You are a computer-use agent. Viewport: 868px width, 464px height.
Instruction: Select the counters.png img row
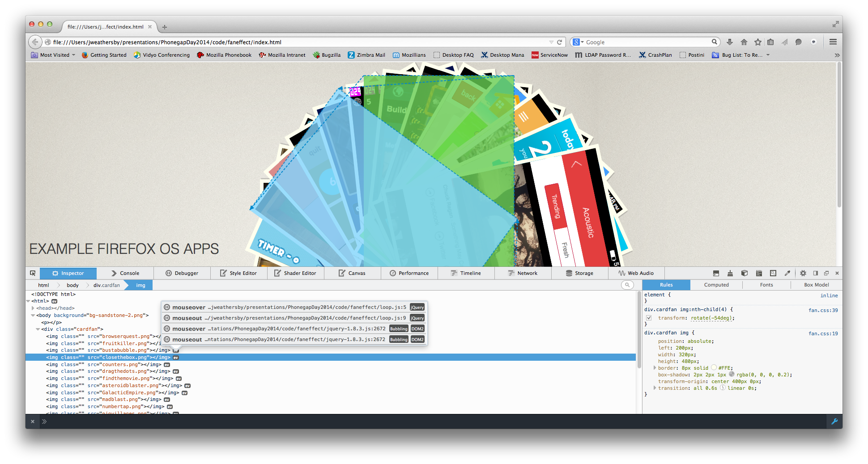point(331,365)
